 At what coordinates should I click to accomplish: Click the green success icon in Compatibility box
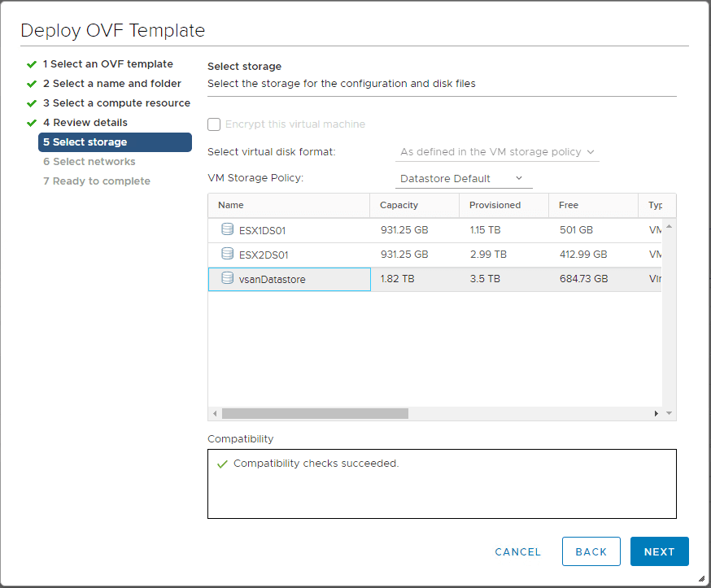pyautogui.click(x=222, y=463)
